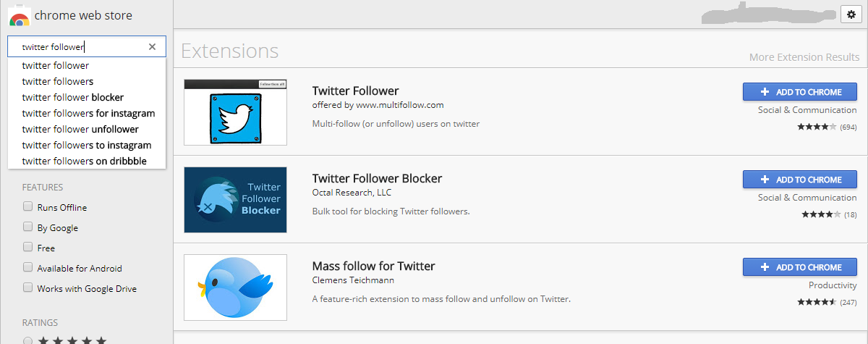Image resolution: width=868 pixels, height=344 pixels.
Task: Tick Available for Android checkbox
Action: (x=28, y=268)
